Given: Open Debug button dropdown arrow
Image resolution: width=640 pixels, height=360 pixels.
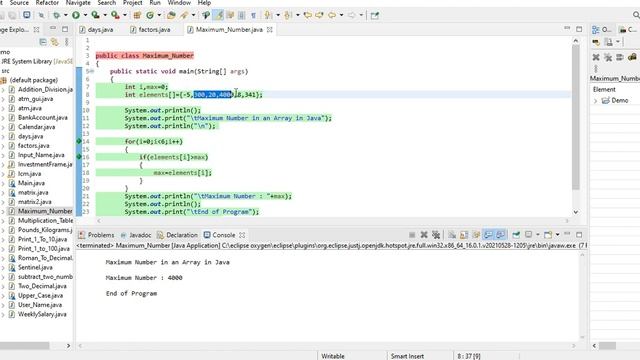Looking at the screenshot, I should 65,15.
